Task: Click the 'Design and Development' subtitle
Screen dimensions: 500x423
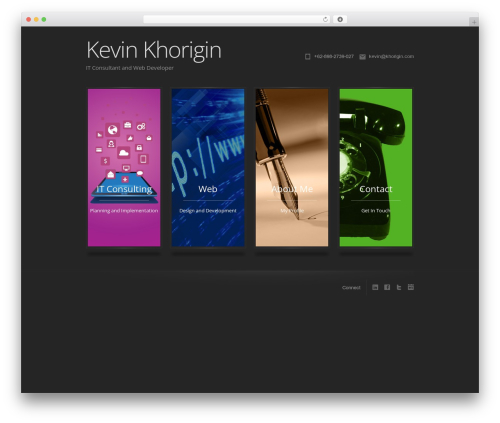Action: tap(208, 211)
